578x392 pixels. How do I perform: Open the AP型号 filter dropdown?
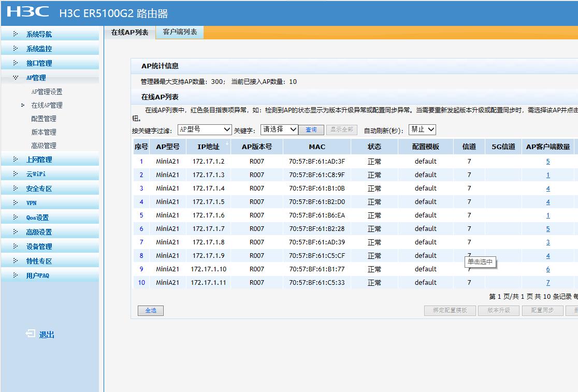205,129
